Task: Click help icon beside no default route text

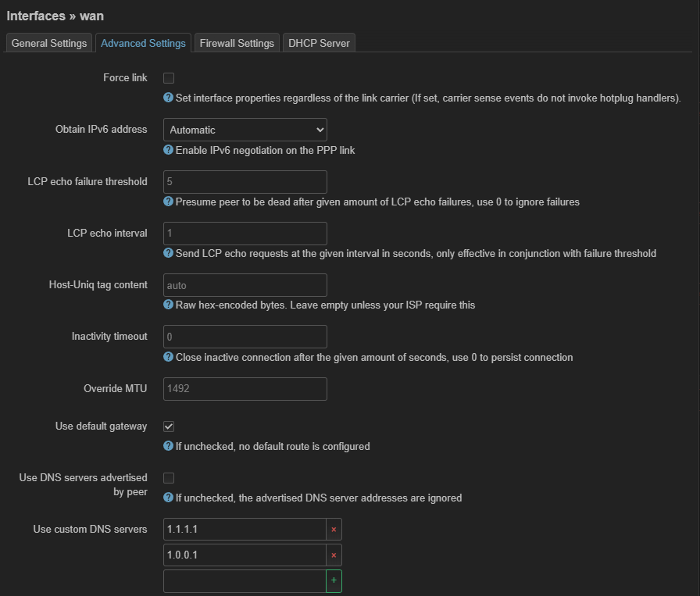Action: click(x=168, y=445)
